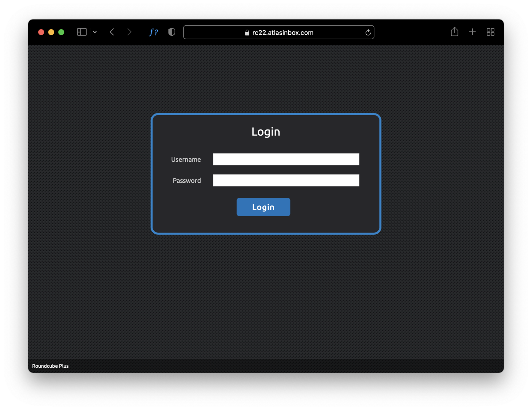Image resolution: width=532 pixels, height=410 pixels.
Task: Open the Share icon in the toolbar
Action: click(455, 32)
